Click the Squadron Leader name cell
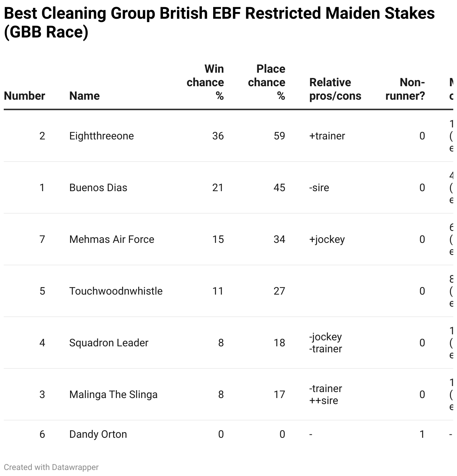457x476 pixels. click(x=109, y=343)
